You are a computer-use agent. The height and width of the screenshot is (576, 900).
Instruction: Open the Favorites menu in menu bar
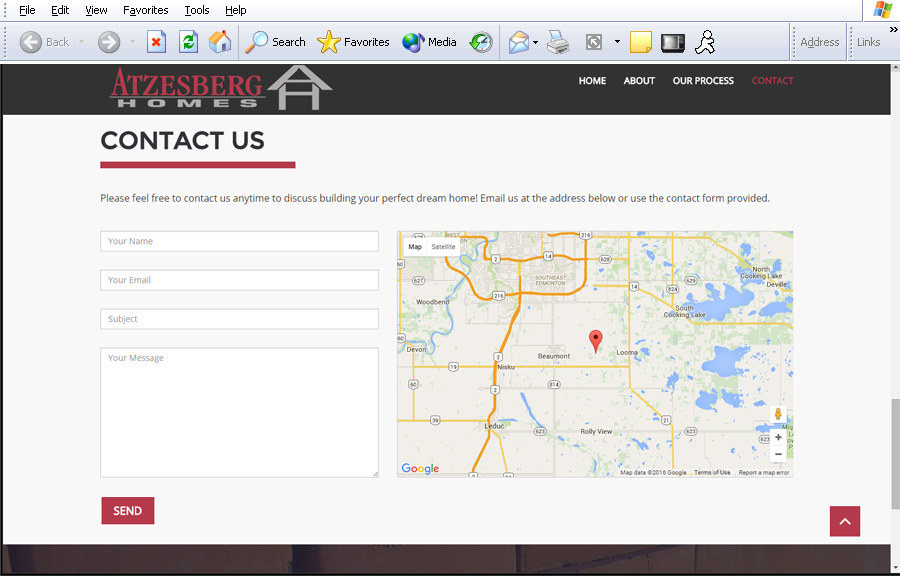(146, 10)
